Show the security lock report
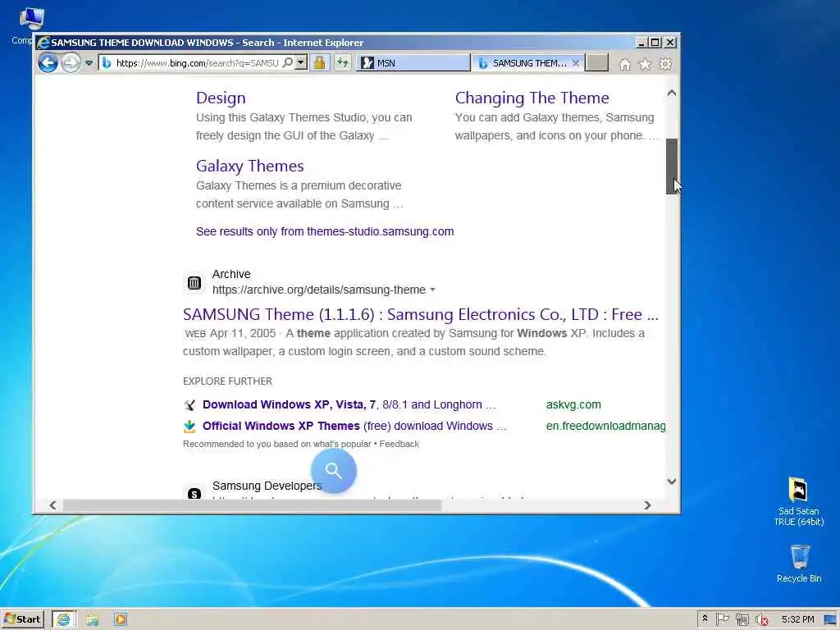The height and width of the screenshot is (630, 840). (x=320, y=63)
